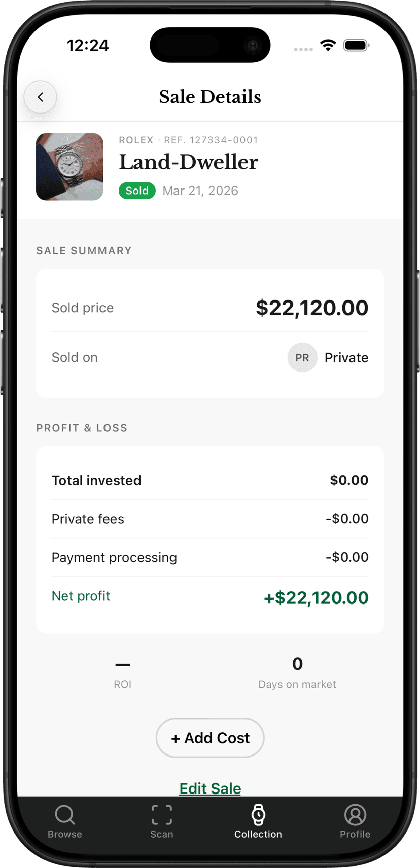420x868 pixels.
Task: Tap the Collection watch icon
Action: [258, 815]
